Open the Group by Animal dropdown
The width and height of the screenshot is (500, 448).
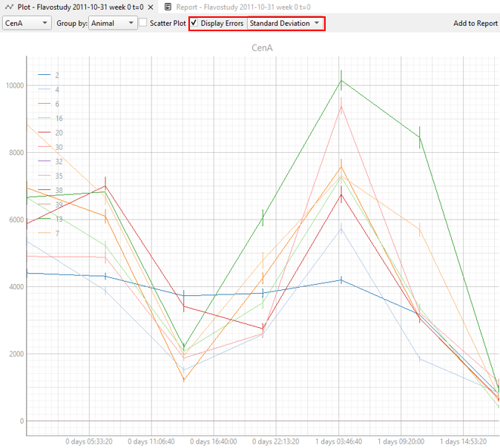[113, 23]
